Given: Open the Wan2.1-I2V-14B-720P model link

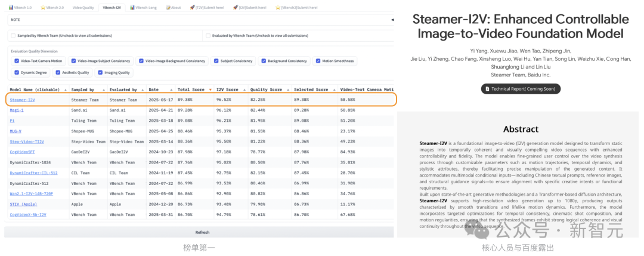Looking at the screenshot, I should pos(32,193).
